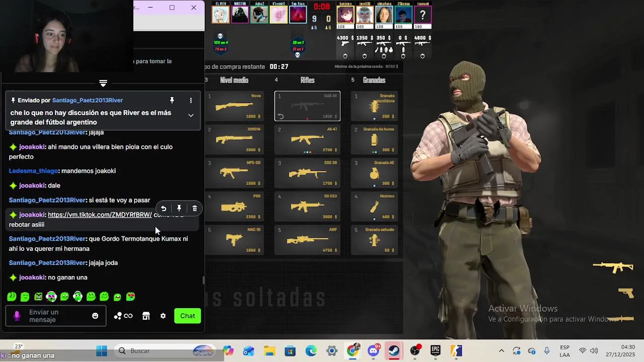The height and width of the screenshot is (362, 644).
Task: Show hidden system tray icons
Action: coord(501,351)
